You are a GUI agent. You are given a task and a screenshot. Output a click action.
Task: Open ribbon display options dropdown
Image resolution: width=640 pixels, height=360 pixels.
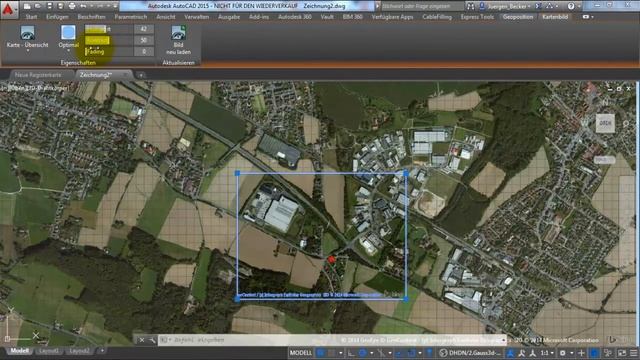(588, 17)
